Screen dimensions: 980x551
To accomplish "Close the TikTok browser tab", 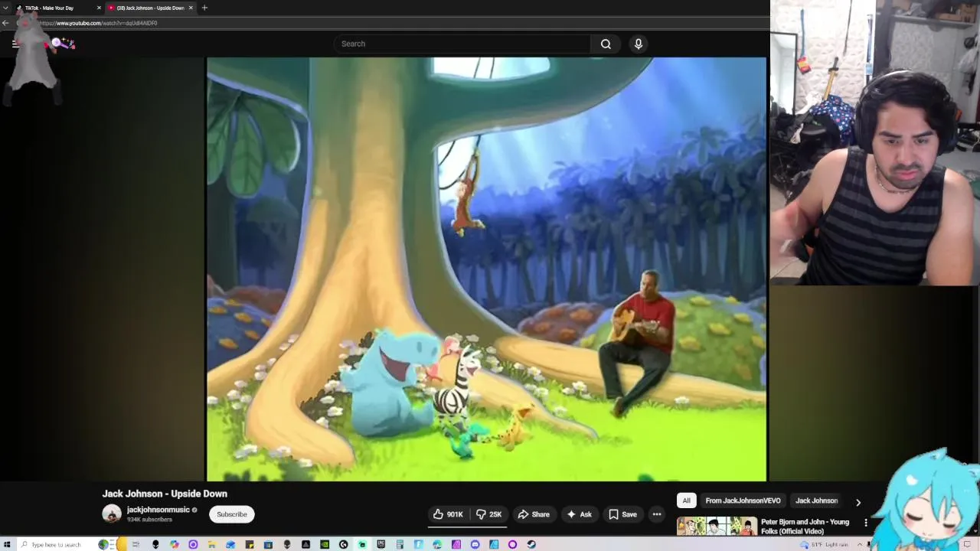I will click(x=99, y=8).
